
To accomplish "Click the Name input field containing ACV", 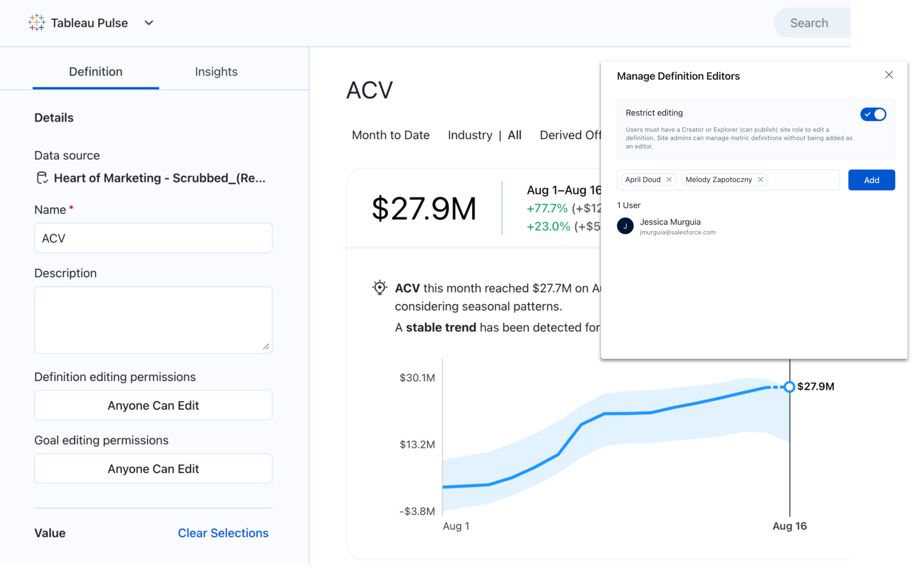I will [153, 238].
